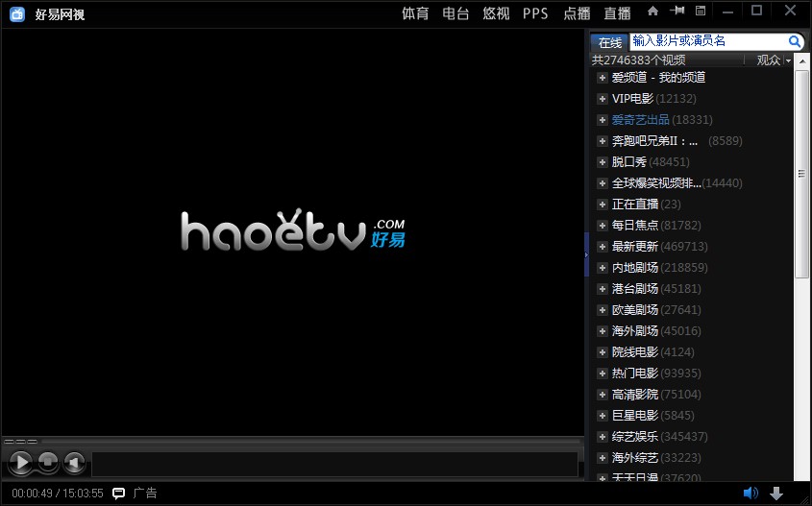Pin window on top with pushpin icon
812x506 pixels.
[x=677, y=11]
